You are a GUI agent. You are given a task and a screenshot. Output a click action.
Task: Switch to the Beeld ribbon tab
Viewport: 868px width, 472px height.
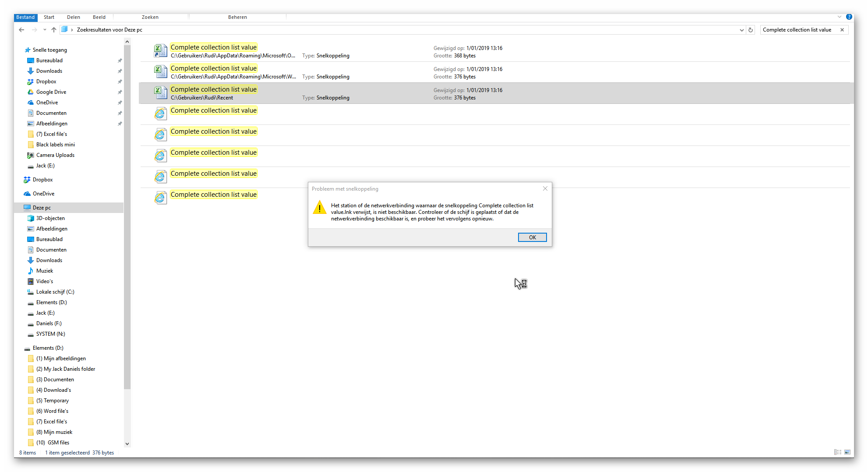[x=99, y=17]
